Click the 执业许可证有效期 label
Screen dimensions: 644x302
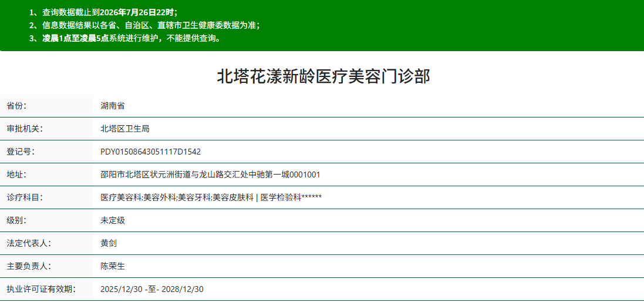click(x=41, y=289)
